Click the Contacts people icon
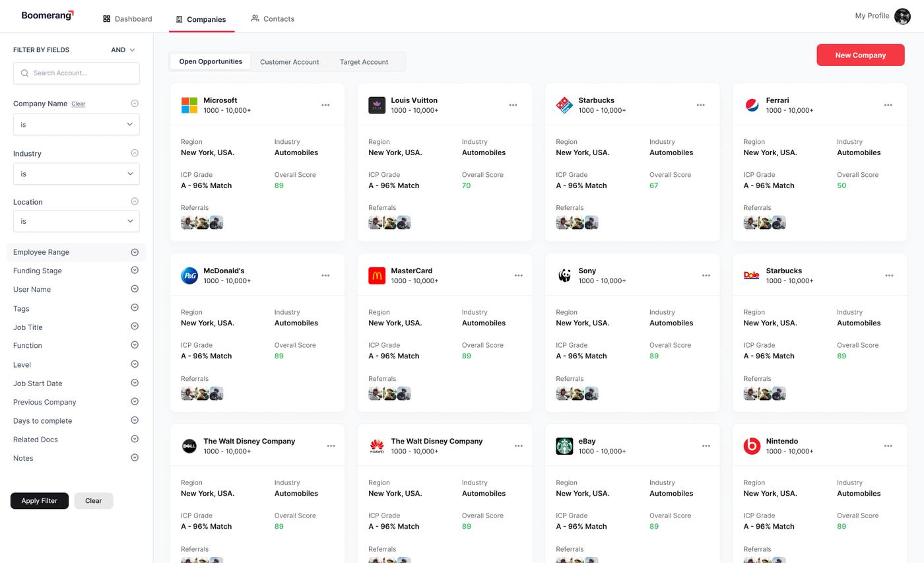The width and height of the screenshot is (924, 563). point(255,18)
